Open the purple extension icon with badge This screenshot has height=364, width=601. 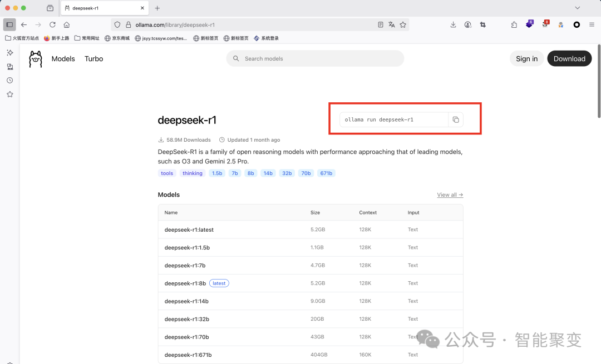click(529, 24)
